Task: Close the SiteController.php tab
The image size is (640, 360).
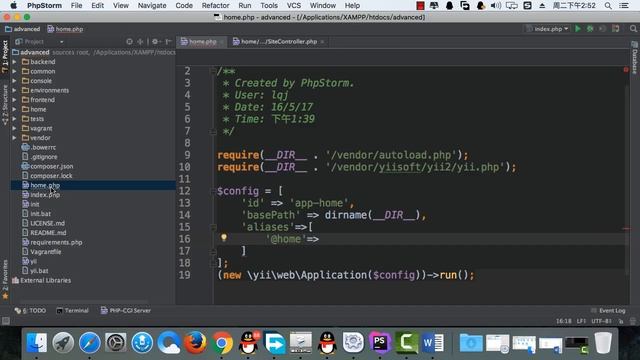Action: tap(322, 42)
